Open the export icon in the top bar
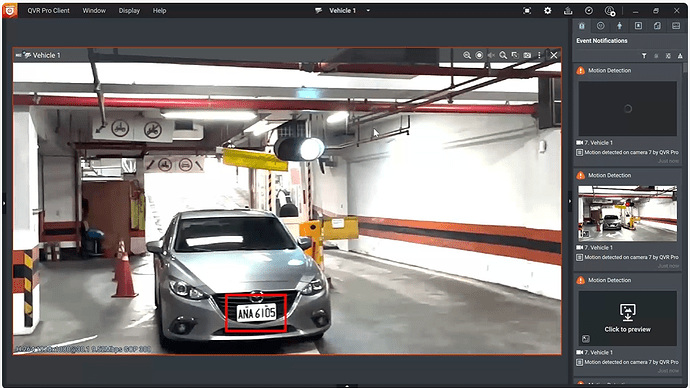The height and width of the screenshot is (388, 690). click(x=568, y=11)
